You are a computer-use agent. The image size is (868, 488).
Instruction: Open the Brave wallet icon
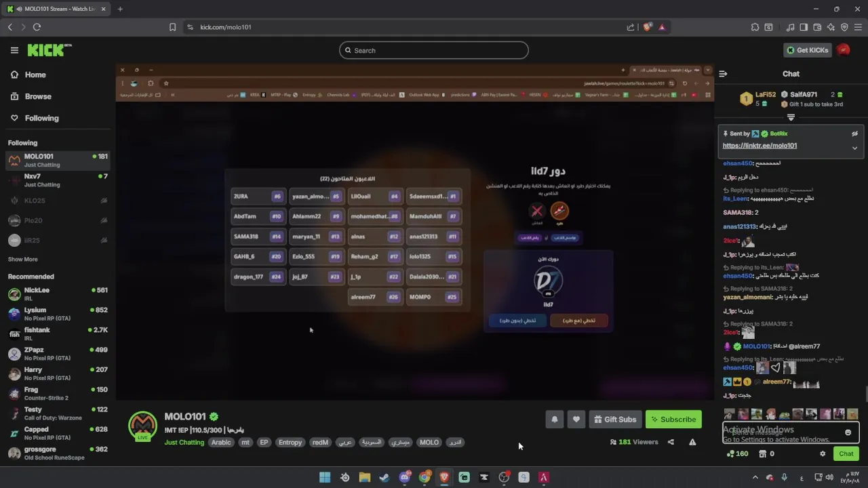pyautogui.click(x=817, y=27)
